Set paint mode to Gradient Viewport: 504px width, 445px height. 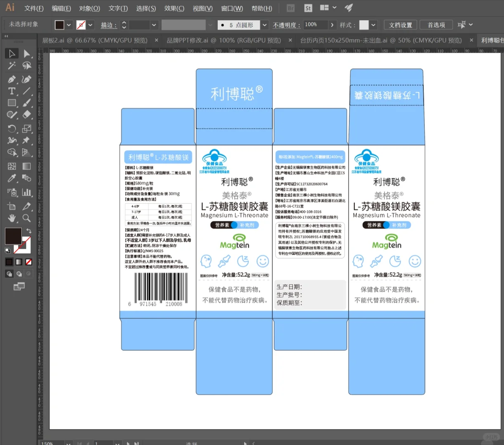(x=19, y=262)
